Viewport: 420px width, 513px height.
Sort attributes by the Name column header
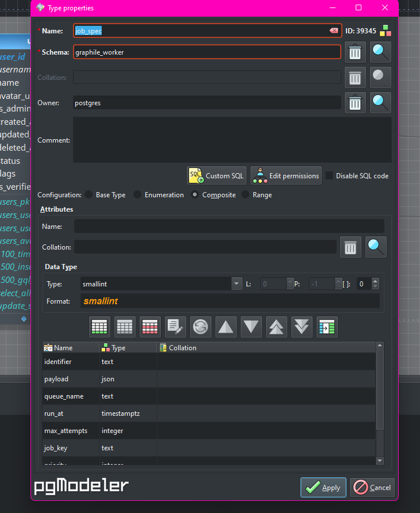(71, 347)
